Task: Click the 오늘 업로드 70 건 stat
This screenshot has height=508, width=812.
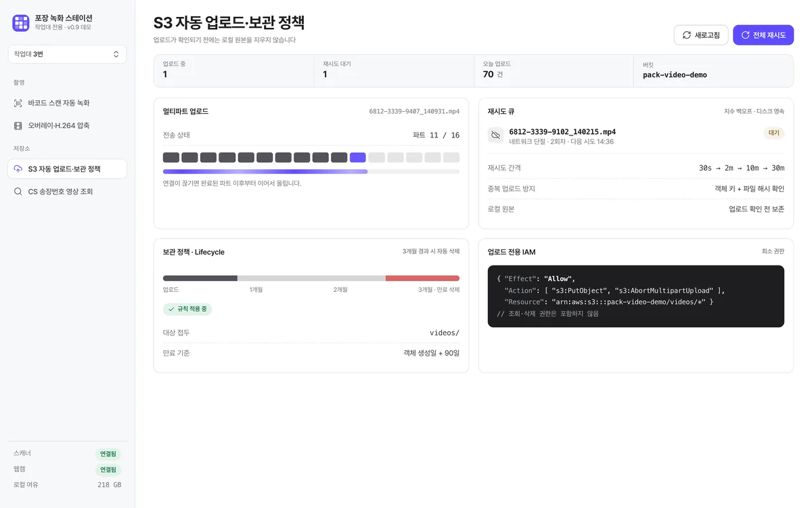Action: point(554,70)
